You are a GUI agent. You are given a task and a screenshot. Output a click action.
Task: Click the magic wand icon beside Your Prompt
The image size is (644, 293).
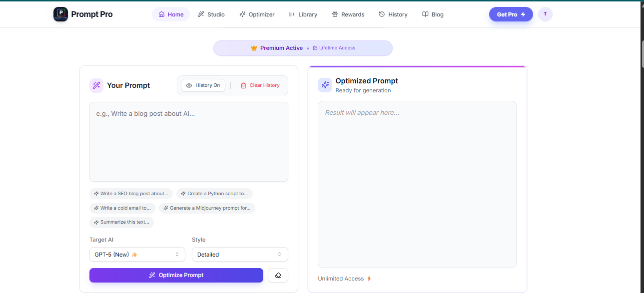96,85
